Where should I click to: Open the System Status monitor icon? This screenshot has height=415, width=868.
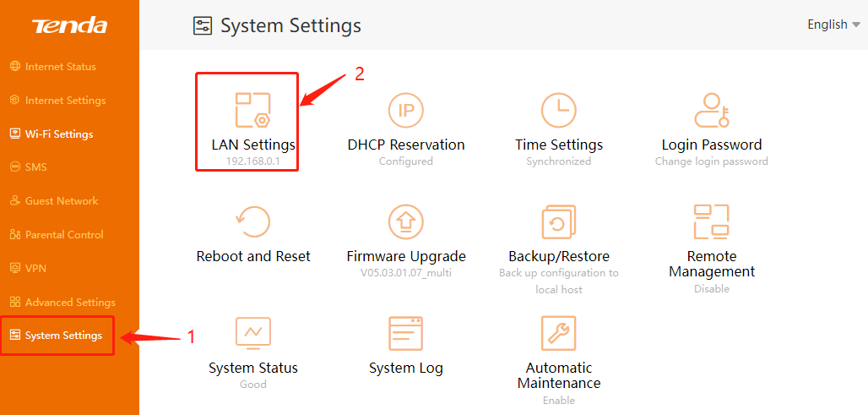coord(253,334)
